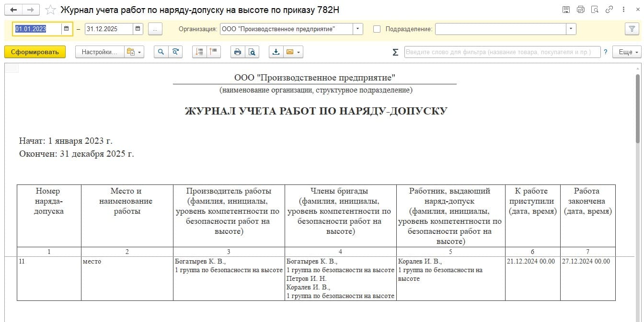Open the Настройки... report settings
644x322 pixels.
pyautogui.click(x=99, y=52)
